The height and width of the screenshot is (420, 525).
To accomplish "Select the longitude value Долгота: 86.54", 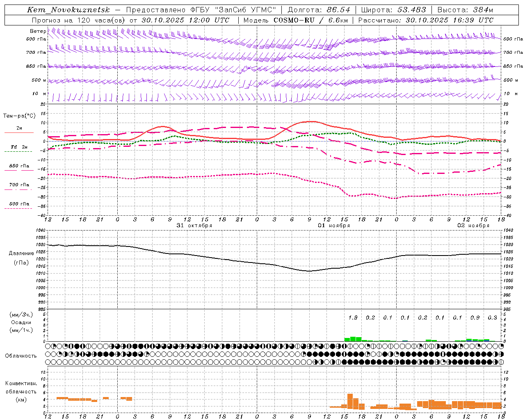I will [319, 10].
